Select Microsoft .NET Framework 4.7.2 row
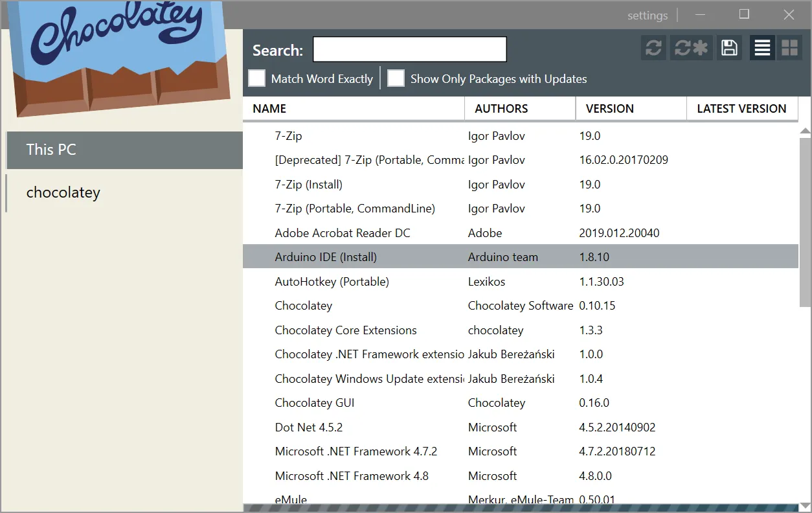Screen dimensions: 812x513 pos(521,451)
